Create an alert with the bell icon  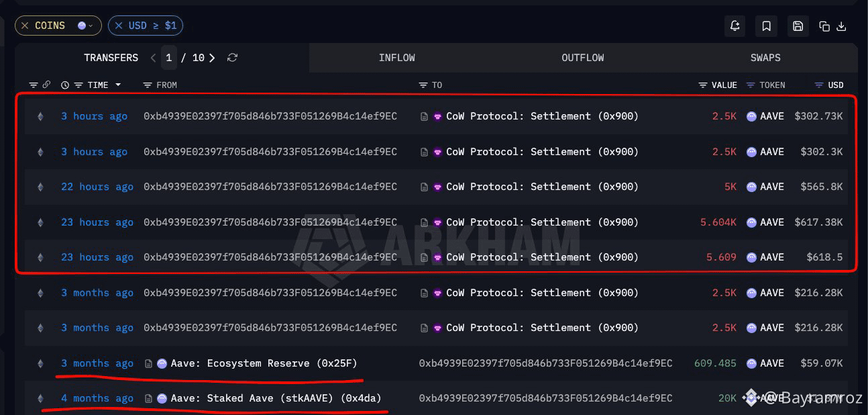coord(735,26)
